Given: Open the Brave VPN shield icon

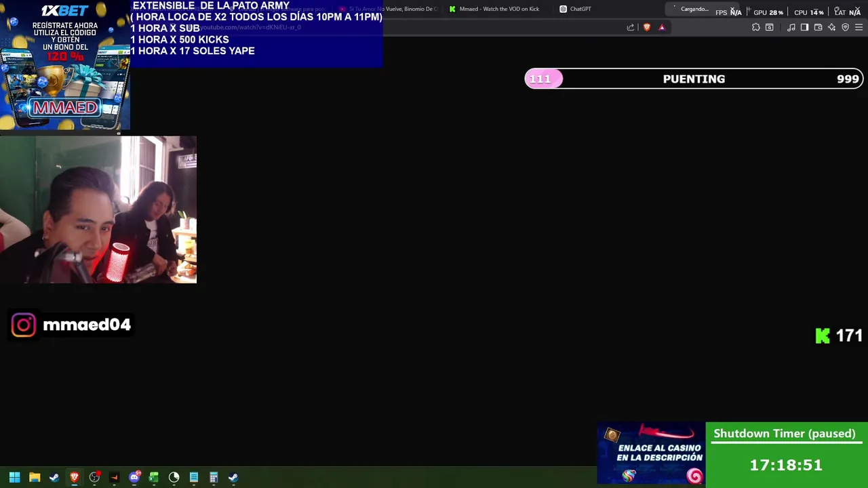Looking at the screenshot, I should (845, 27).
